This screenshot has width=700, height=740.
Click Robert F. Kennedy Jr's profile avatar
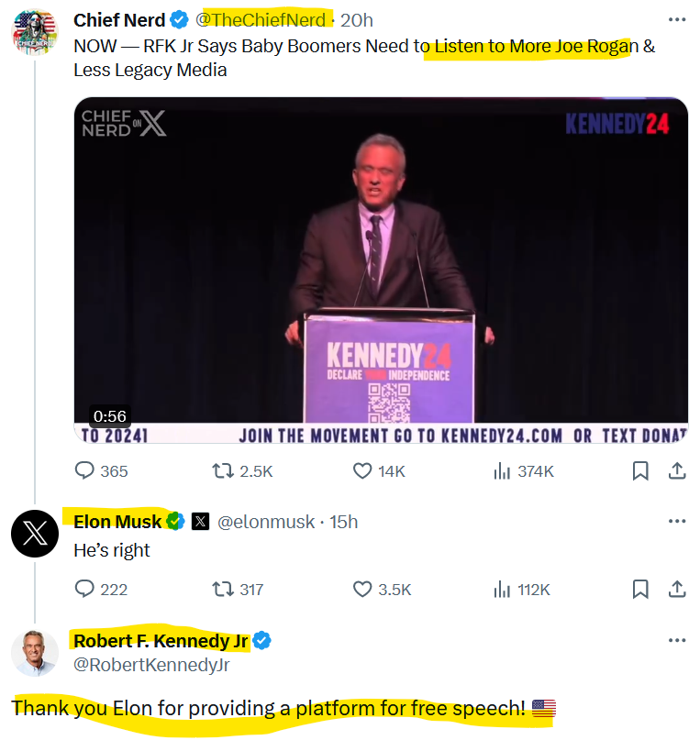(35, 655)
